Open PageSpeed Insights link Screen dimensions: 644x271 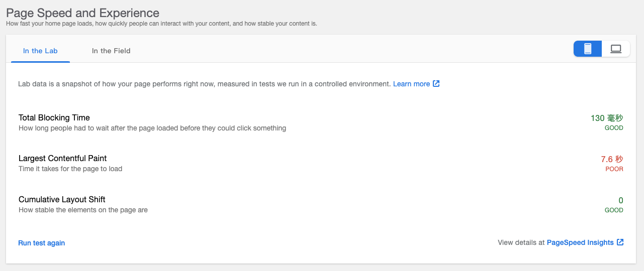(x=580, y=242)
